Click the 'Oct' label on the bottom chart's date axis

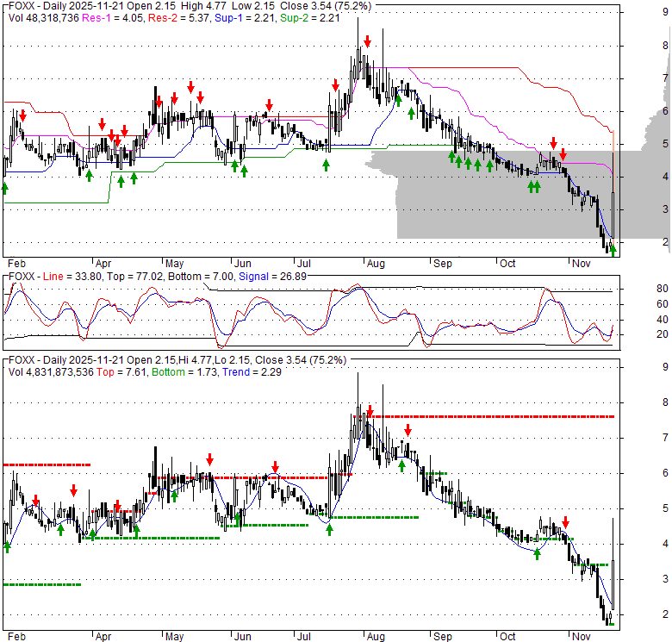(507, 637)
